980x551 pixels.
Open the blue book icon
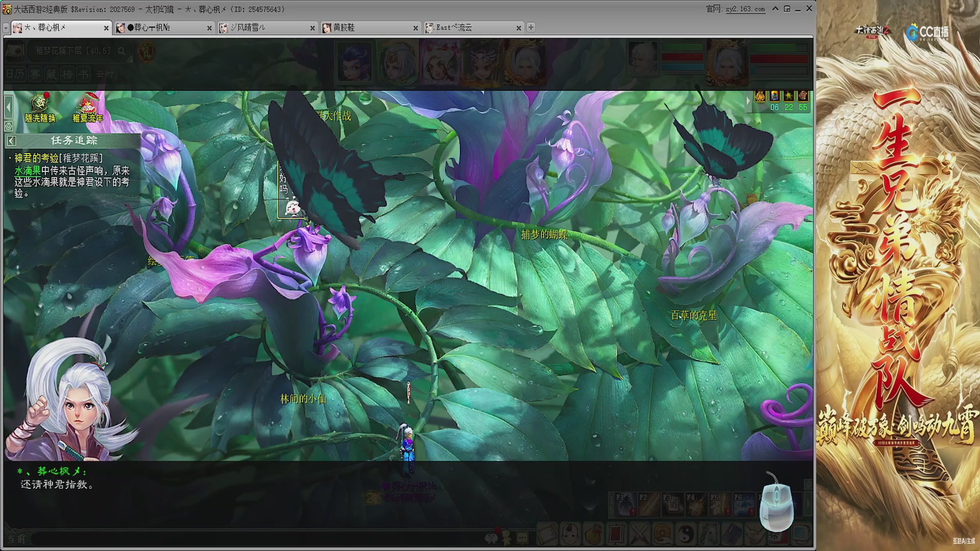click(731, 535)
